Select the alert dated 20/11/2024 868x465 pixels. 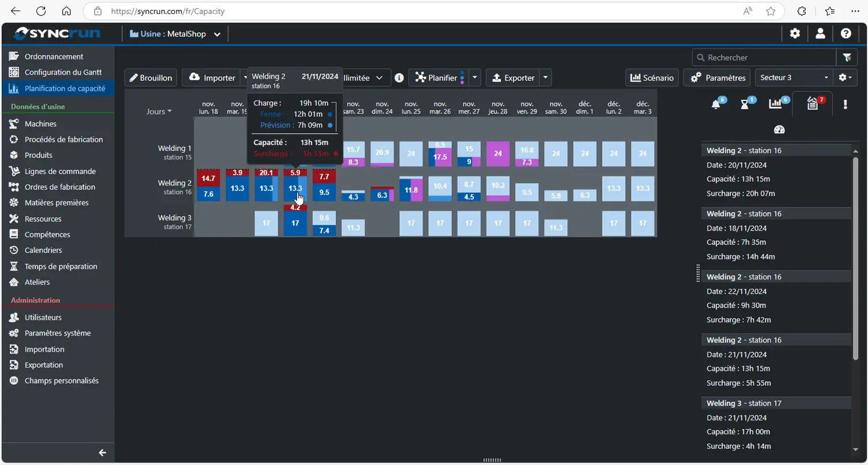(x=776, y=172)
